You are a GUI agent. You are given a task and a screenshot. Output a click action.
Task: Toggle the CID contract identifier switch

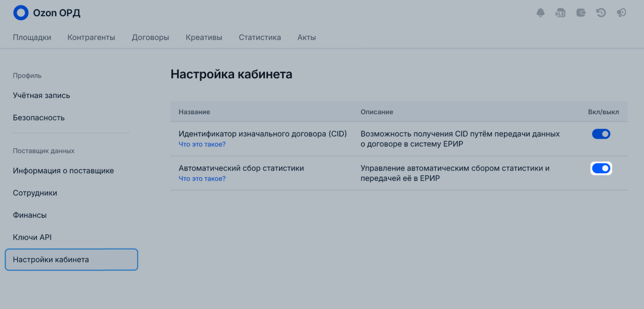[601, 134]
